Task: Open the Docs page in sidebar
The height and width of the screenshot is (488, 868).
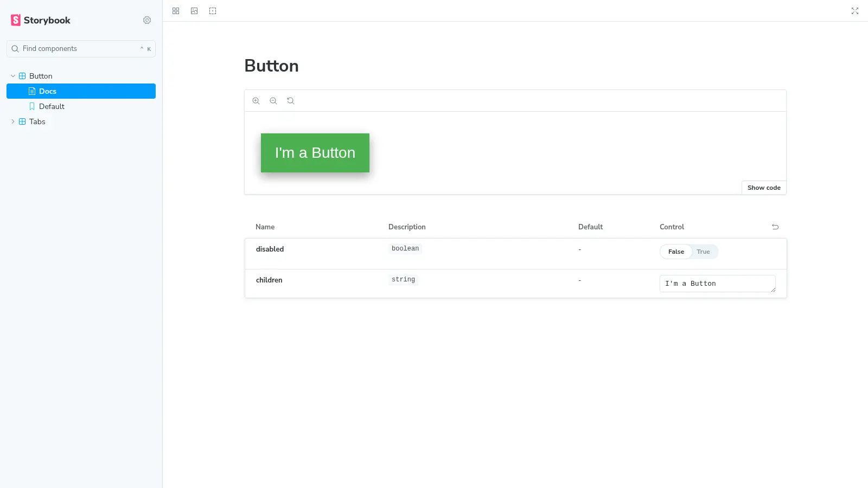Action: (81, 91)
